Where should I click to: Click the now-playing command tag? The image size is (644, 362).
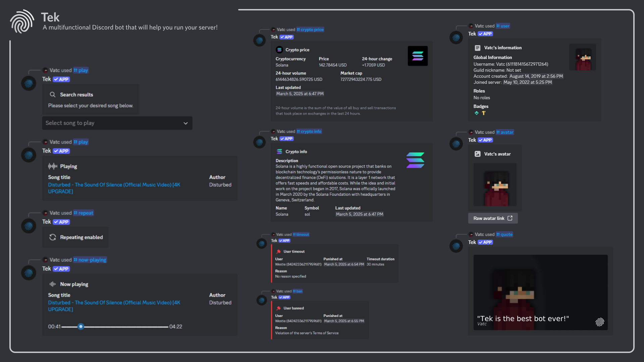[x=90, y=260]
